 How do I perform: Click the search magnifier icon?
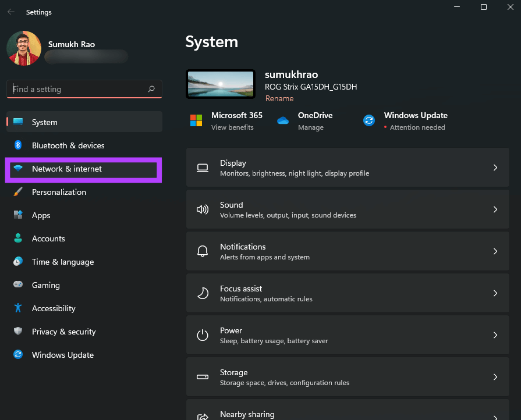(x=151, y=88)
